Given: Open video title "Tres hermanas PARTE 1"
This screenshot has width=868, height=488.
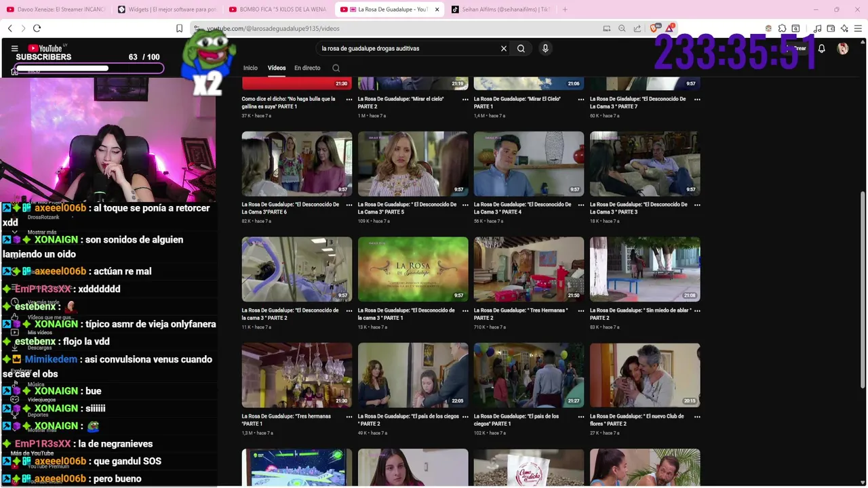Looking at the screenshot, I should point(286,420).
